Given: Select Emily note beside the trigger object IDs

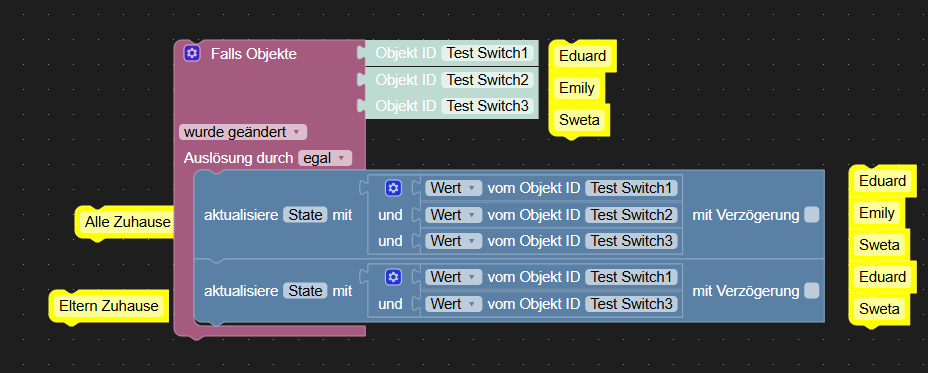Looking at the screenshot, I should [x=576, y=88].
